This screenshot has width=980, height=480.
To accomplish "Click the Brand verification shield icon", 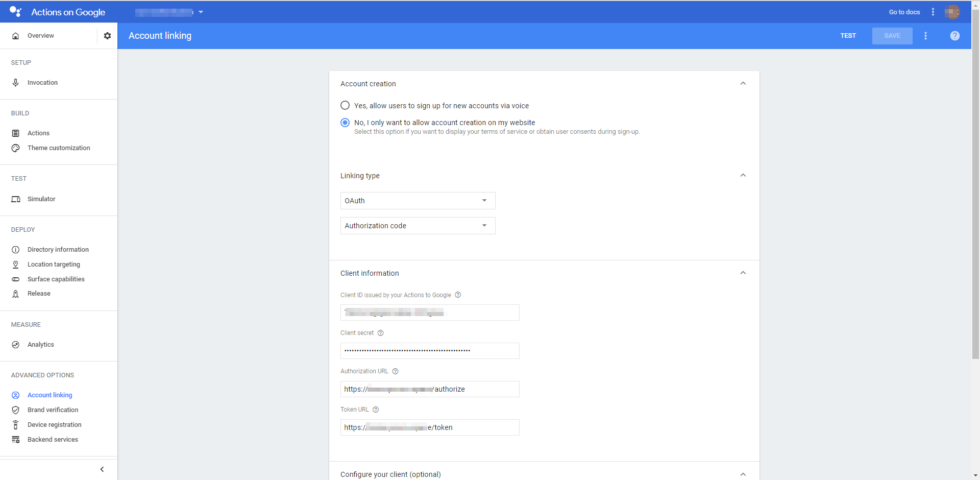I will (x=16, y=410).
